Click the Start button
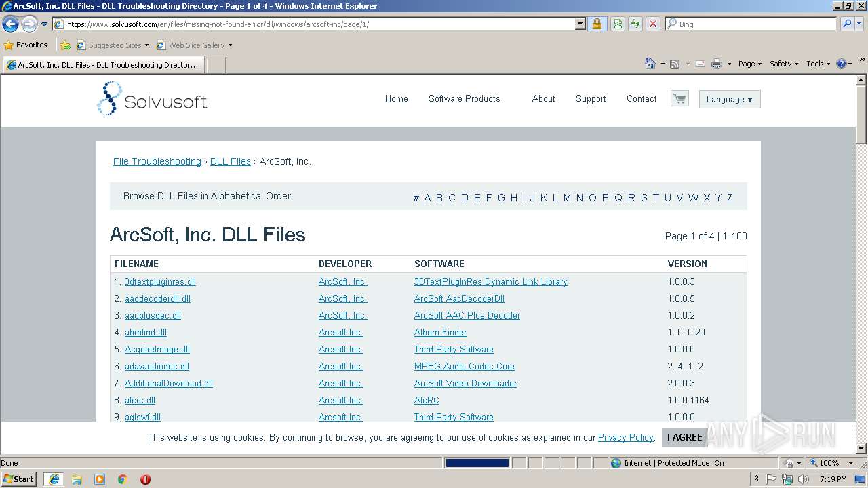 click(x=18, y=479)
